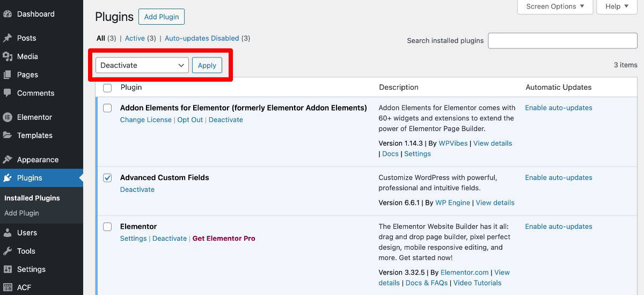Click the Pages icon in sidebar

coord(8,75)
